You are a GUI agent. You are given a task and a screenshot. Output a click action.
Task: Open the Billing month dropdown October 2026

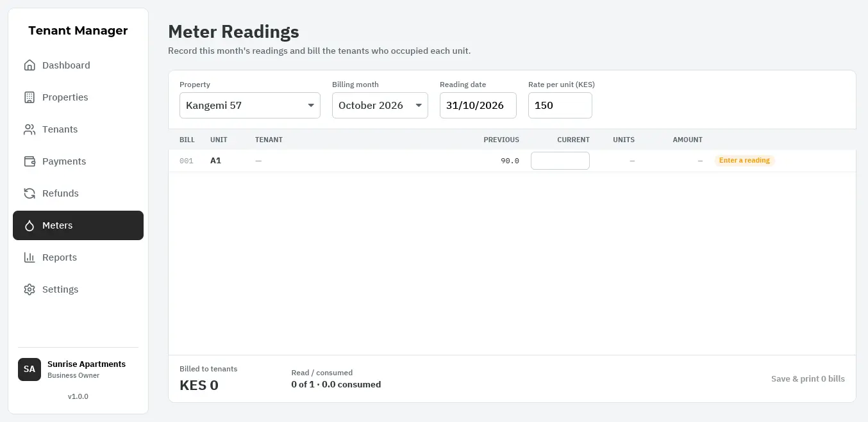click(x=380, y=106)
